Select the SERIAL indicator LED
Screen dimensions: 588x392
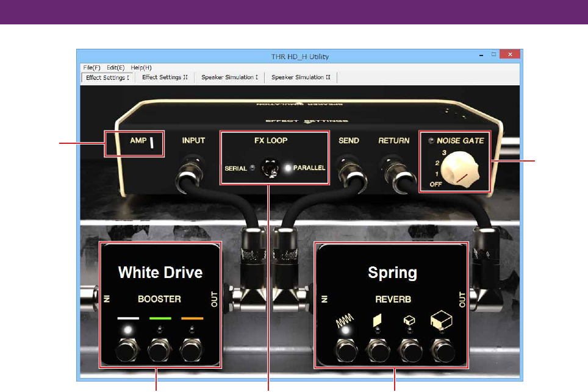tap(253, 168)
